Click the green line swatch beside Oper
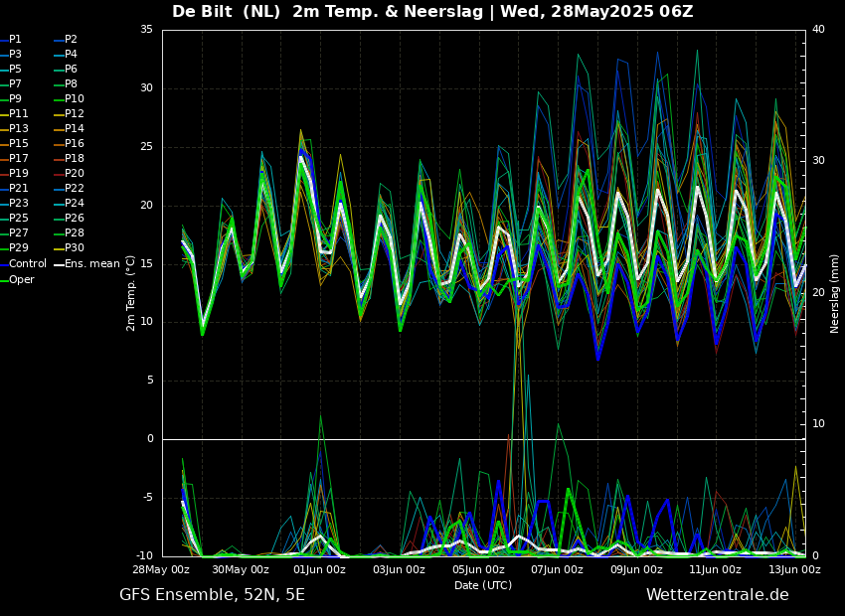Image resolution: width=845 pixels, height=616 pixels. pyautogui.click(x=4, y=280)
